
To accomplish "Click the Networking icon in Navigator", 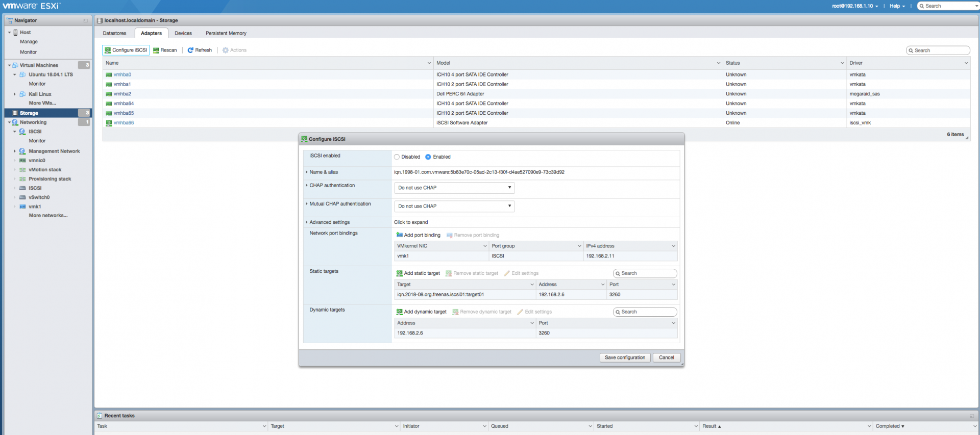I will pyautogui.click(x=15, y=122).
